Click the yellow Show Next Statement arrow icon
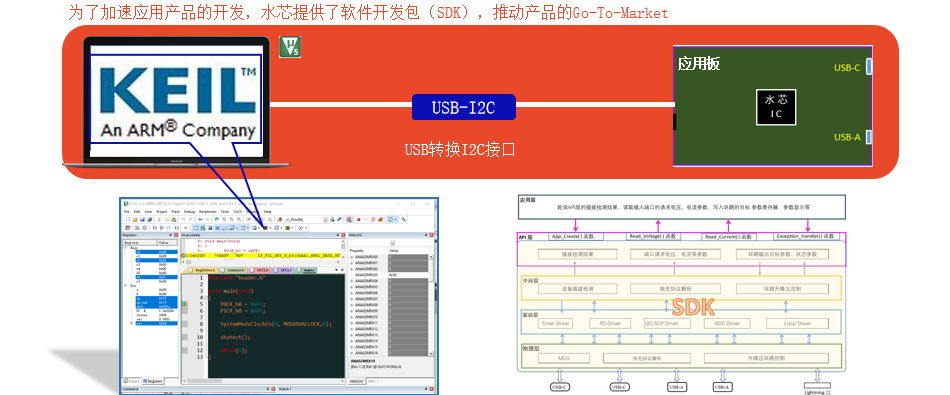 point(186,228)
